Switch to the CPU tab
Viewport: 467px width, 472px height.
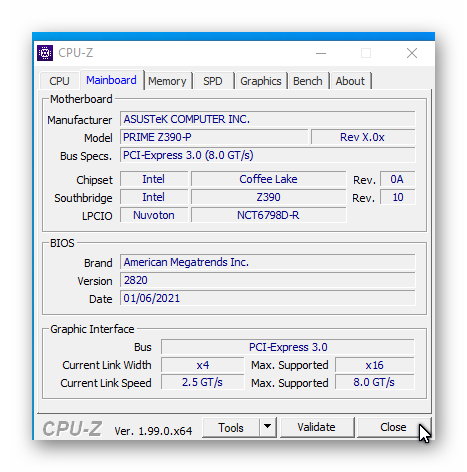59,81
